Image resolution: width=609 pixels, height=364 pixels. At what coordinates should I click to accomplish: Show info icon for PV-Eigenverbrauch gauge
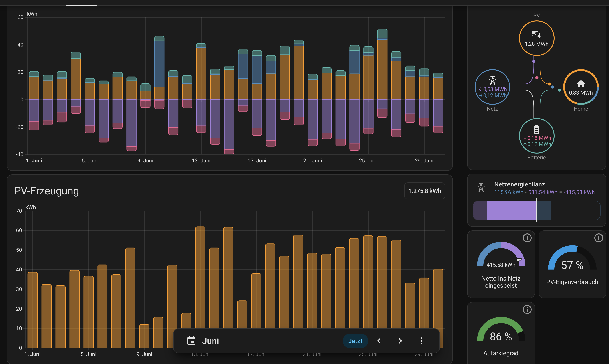(598, 238)
